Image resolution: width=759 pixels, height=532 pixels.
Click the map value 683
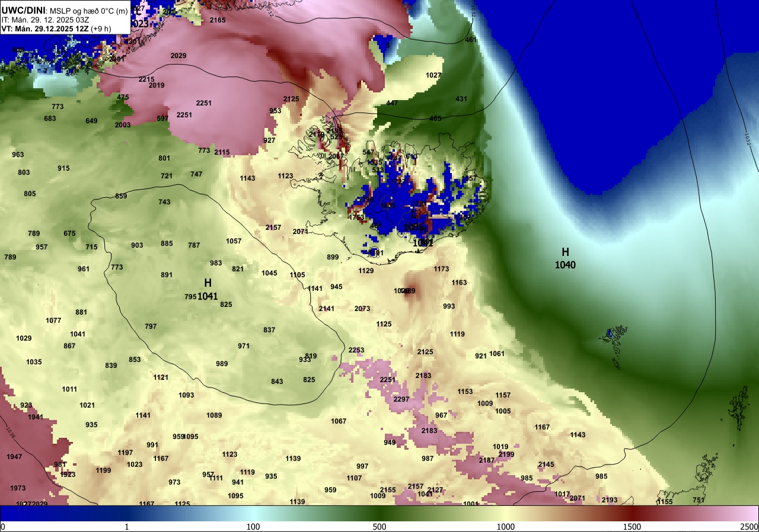coord(50,118)
